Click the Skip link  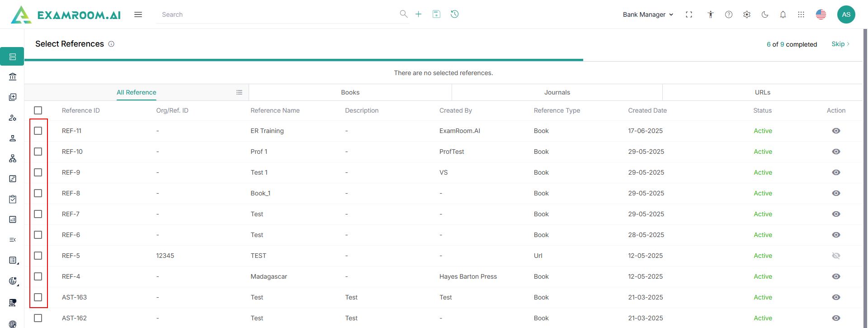840,44
